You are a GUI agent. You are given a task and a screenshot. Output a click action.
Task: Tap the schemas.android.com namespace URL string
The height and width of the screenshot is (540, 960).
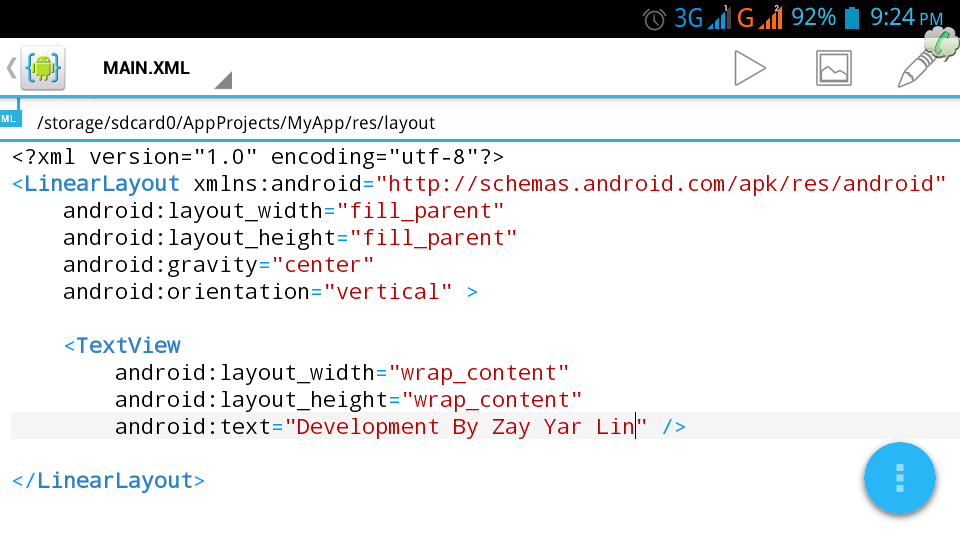point(661,184)
